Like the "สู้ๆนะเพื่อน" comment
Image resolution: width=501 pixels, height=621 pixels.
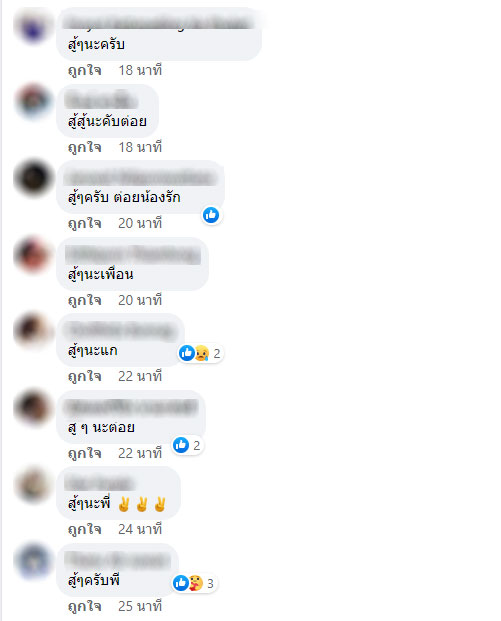(84, 300)
